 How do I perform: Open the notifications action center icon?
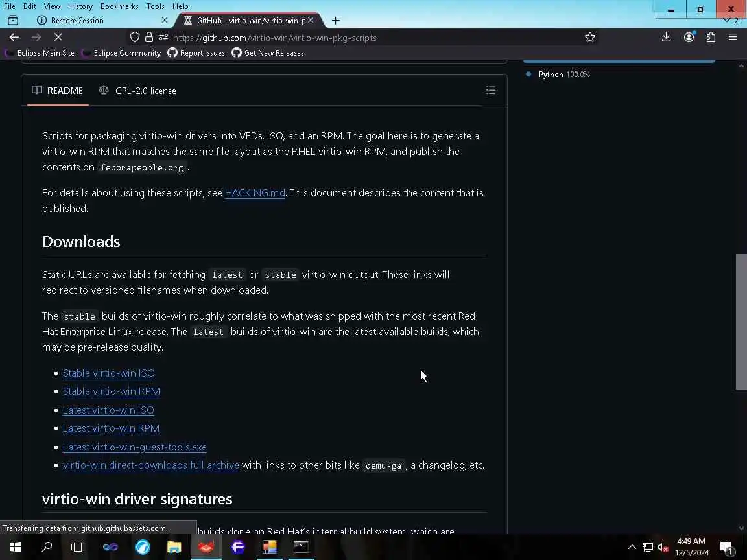pos(726,548)
